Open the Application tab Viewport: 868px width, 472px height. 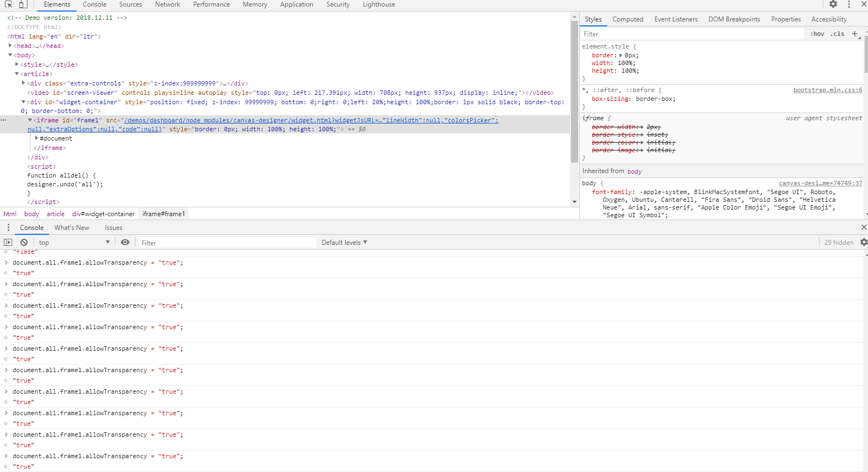tap(296, 4)
